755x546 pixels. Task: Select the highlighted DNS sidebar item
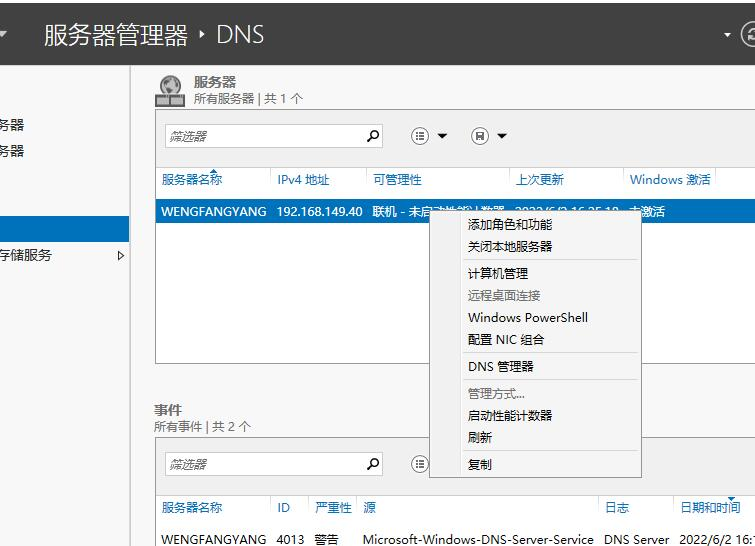[x=64, y=229]
